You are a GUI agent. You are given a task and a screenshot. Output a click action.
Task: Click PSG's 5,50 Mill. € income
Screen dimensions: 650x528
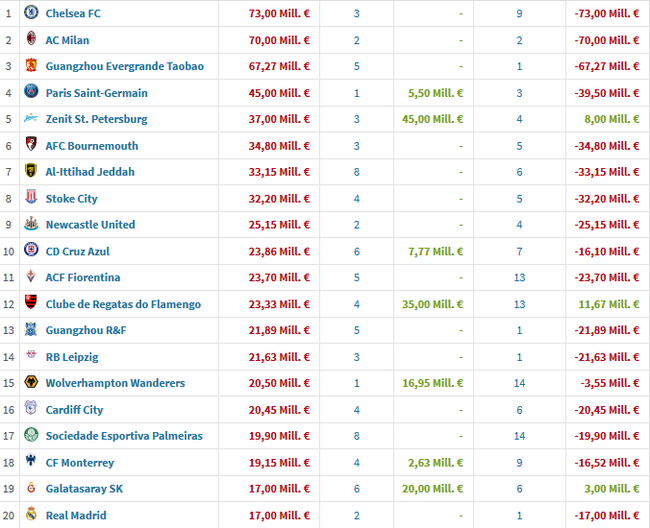tap(435, 93)
